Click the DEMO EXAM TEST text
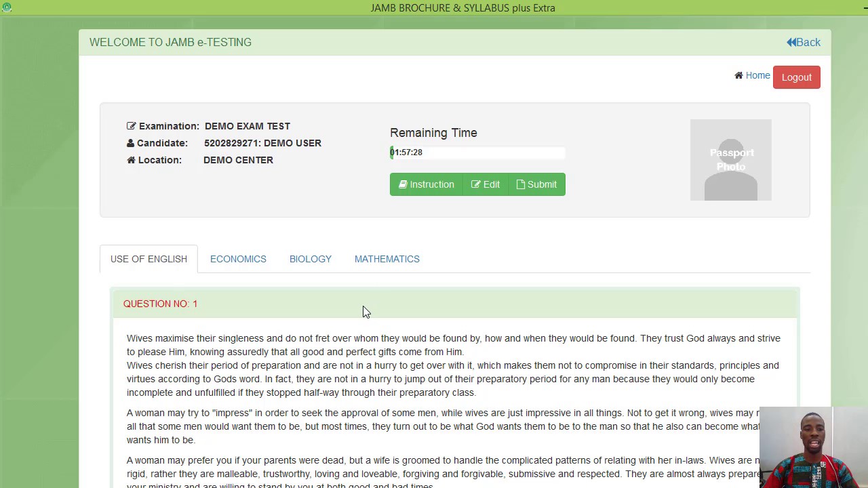The image size is (868, 488). pos(248,126)
